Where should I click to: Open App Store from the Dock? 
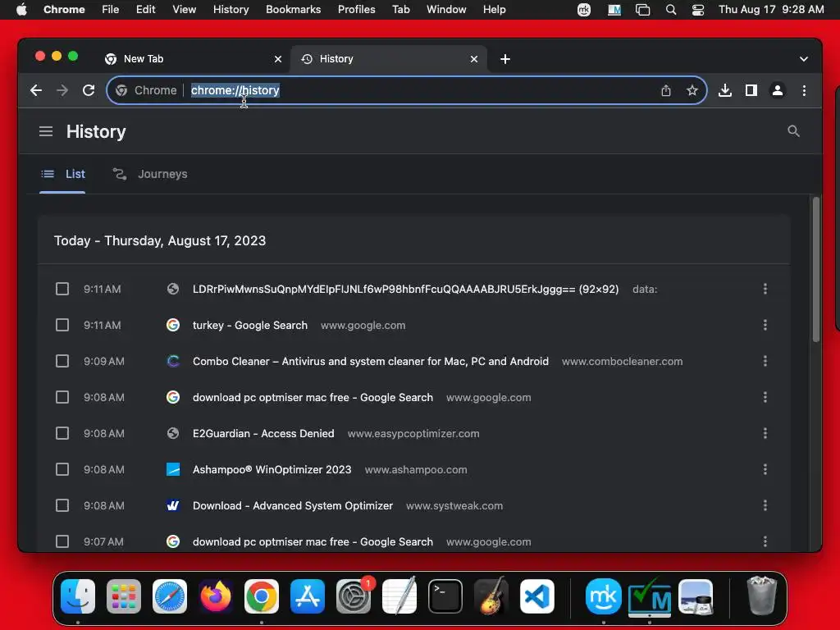pyautogui.click(x=308, y=596)
